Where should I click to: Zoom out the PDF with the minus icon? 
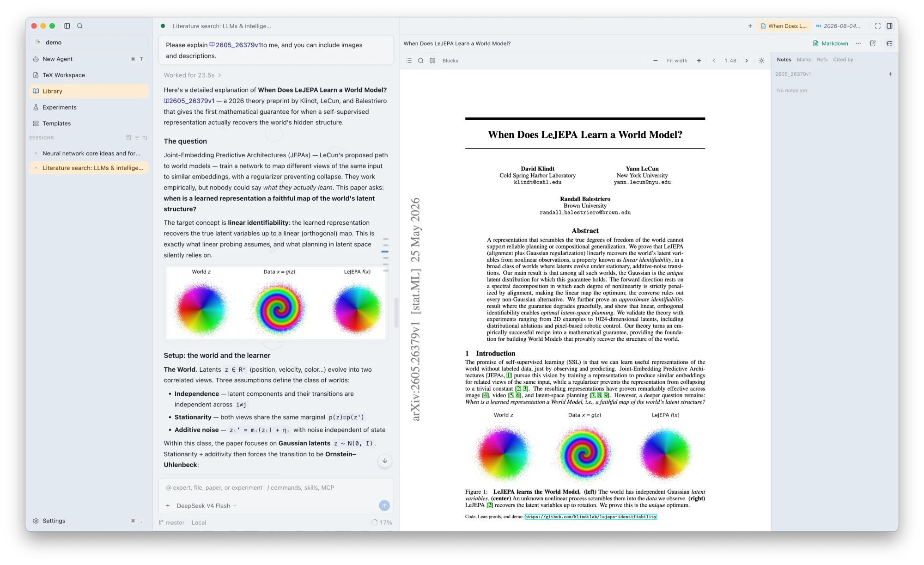pyautogui.click(x=655, y=61)
